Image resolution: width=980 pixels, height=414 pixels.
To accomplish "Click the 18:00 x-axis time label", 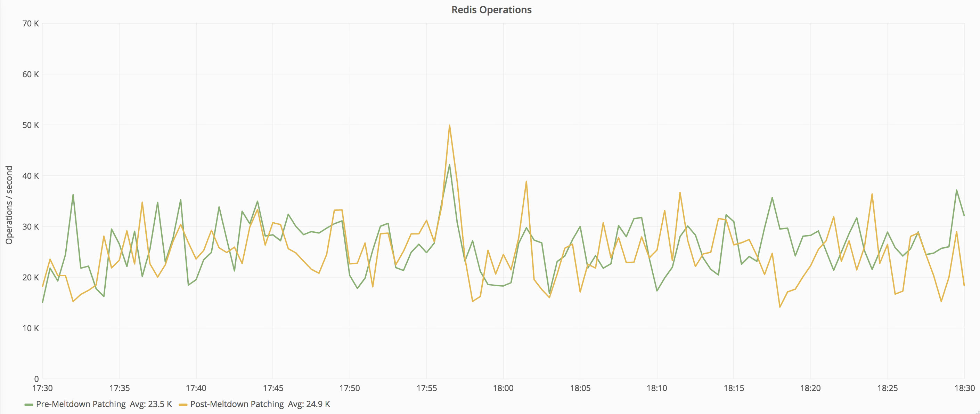I will pos(503,388).
